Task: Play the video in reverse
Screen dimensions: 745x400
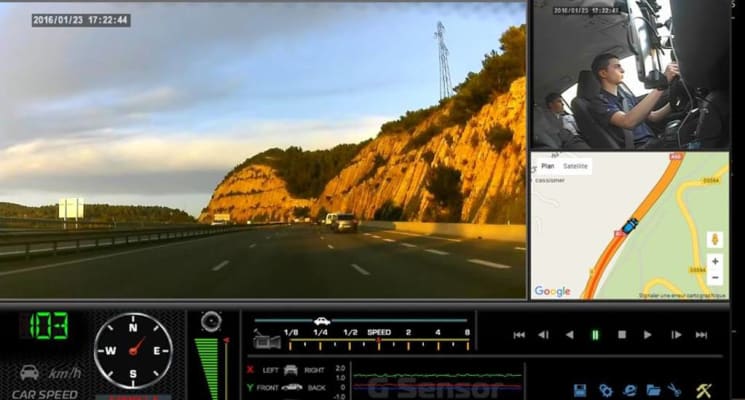Action: [569, 335]
